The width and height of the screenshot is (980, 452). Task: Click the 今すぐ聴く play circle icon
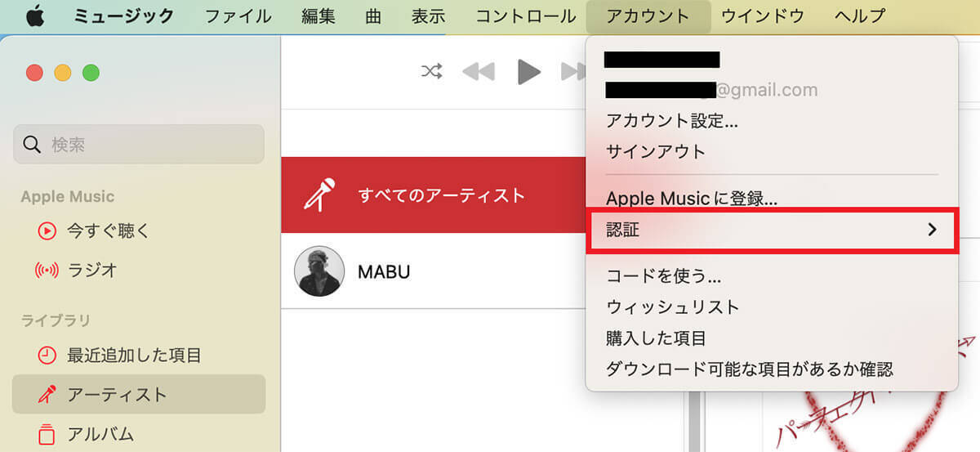click(47, 230)
